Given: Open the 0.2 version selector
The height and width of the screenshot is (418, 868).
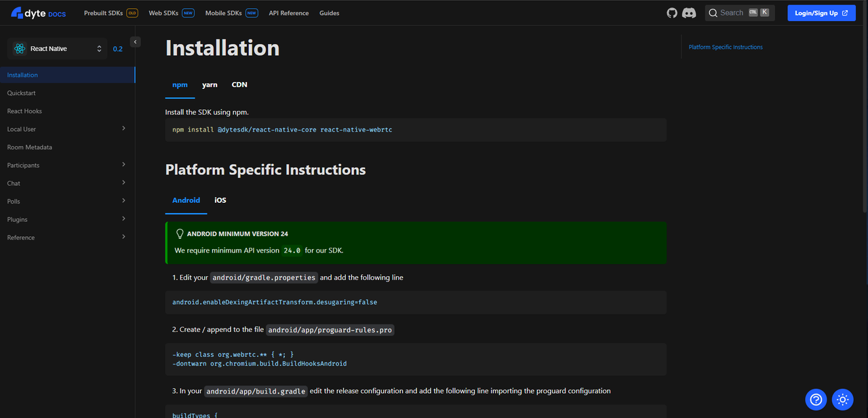Looking at the screenshot, I should pyautogui.click(x=118, y=49).
